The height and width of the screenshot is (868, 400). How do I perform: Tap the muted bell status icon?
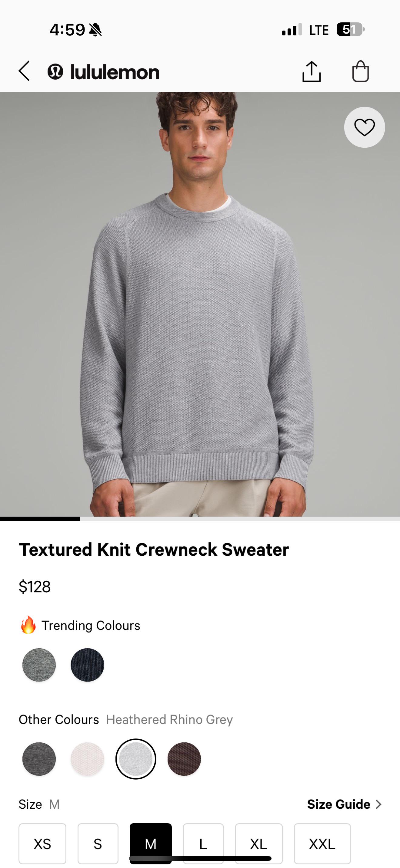[95, 30]
